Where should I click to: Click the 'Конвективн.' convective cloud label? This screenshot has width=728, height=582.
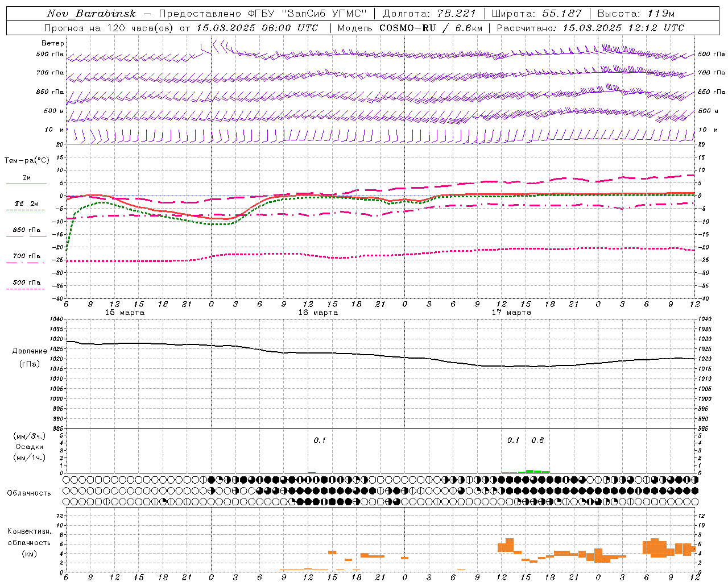30,531
